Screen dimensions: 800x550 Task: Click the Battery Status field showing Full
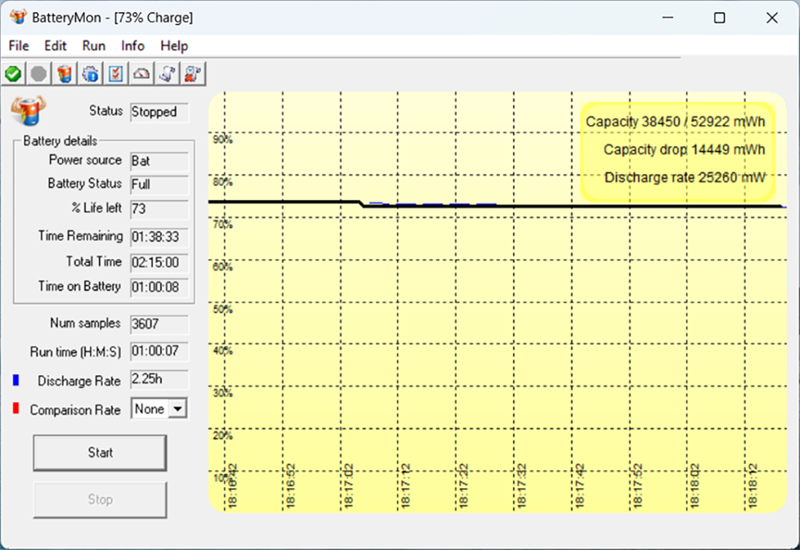click(x=159, y=185)
